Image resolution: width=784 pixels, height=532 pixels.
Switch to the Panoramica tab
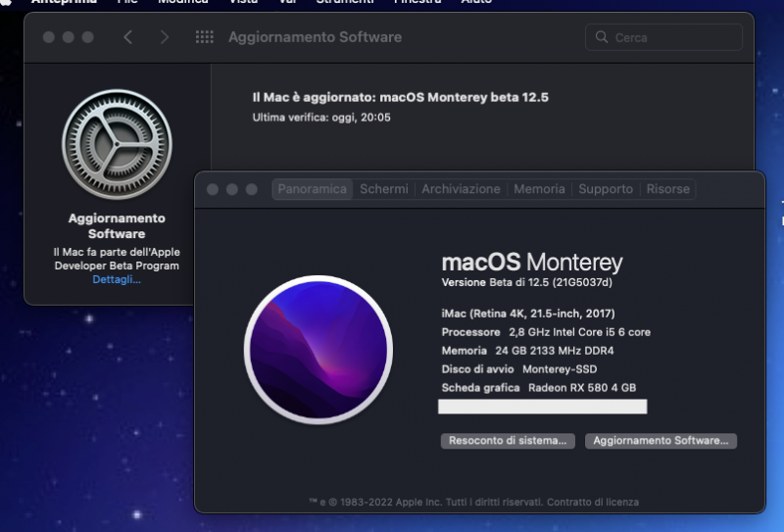312,189
